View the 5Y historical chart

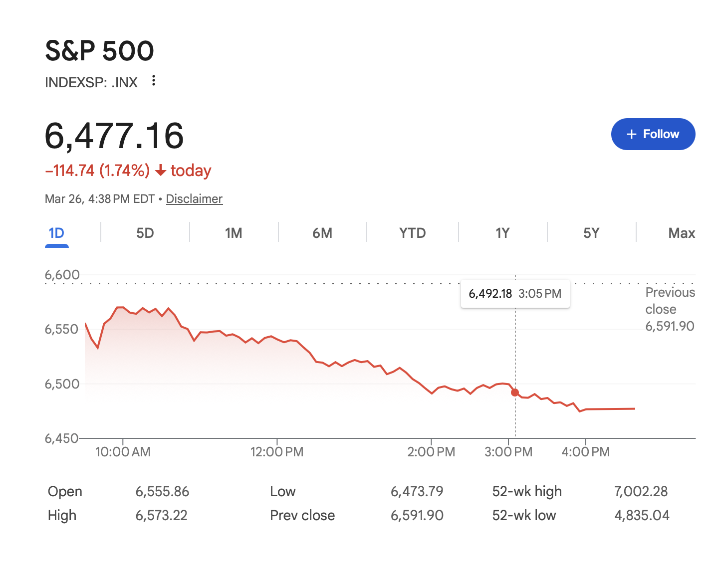point(591,232)
